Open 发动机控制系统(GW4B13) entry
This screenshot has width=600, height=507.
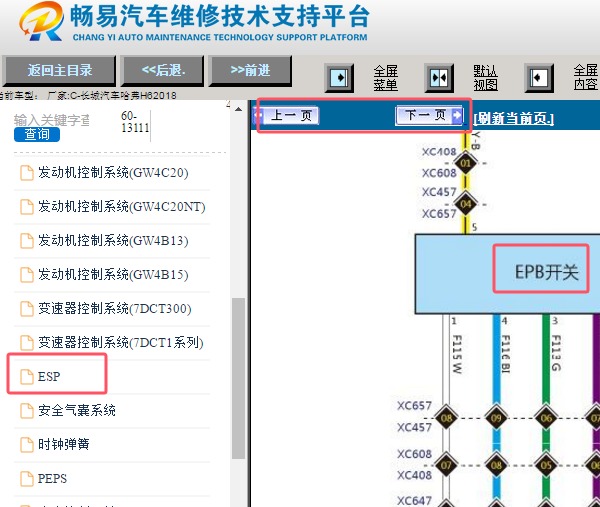pyautogui.click(x=112, y=241)
